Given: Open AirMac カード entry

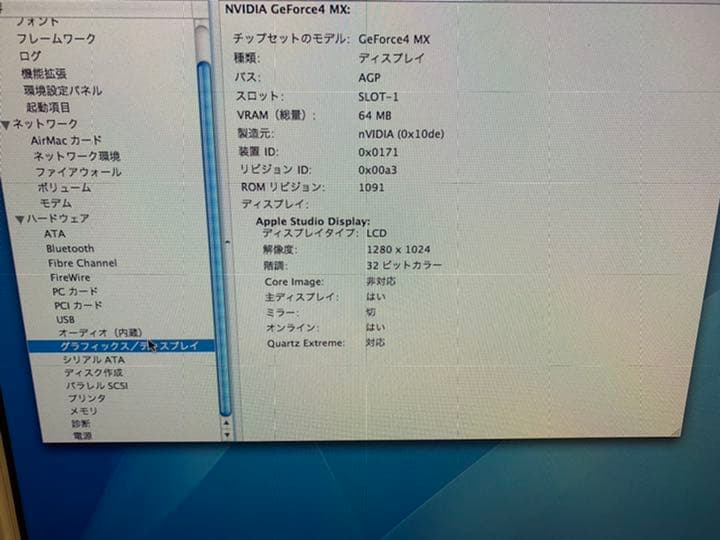Looking at the screenshot, I should tap(66, 141).
